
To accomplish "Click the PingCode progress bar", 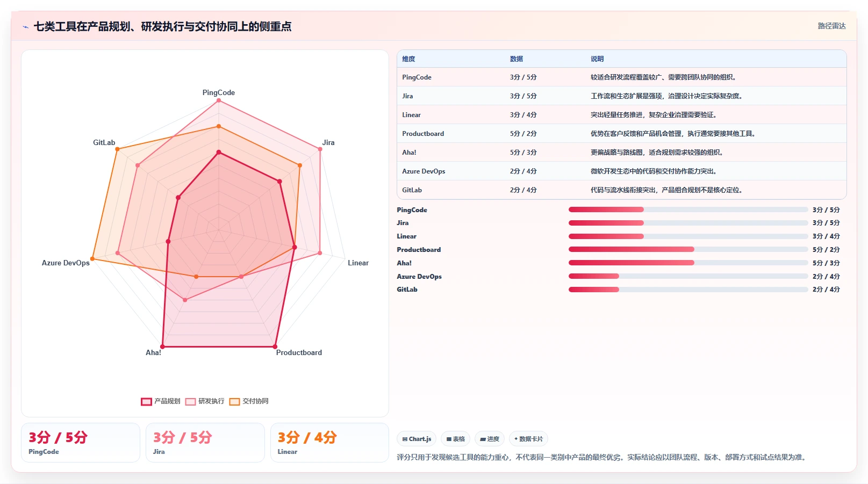I will point(688,210).
